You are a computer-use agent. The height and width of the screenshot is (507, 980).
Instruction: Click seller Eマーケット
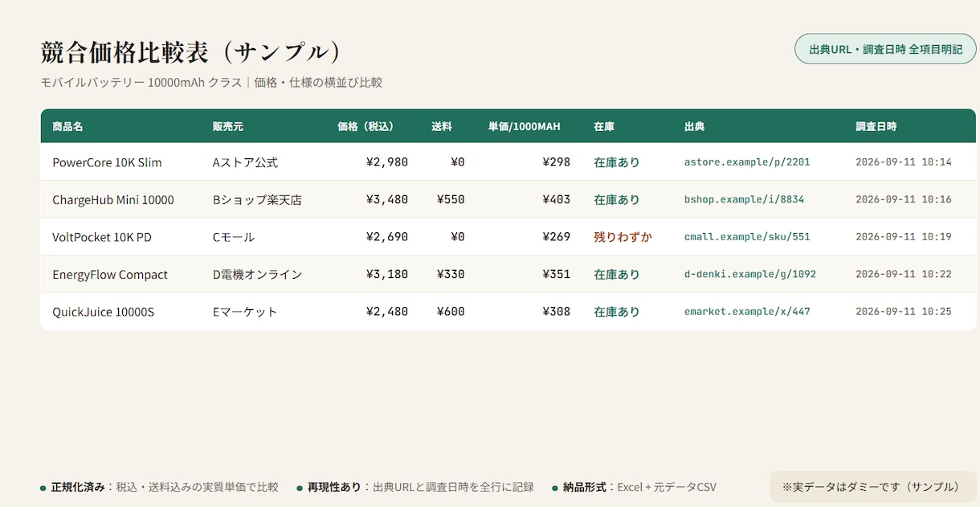click(x=245, y=312)
